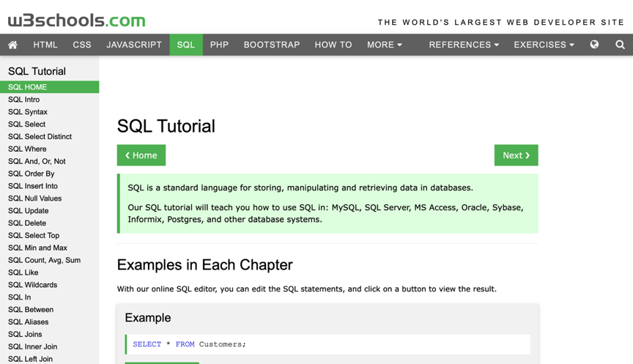Screen dimensions: 633x364
Task: Click the Examples in Each Chapter heading
Action: [x=204, y=265]
